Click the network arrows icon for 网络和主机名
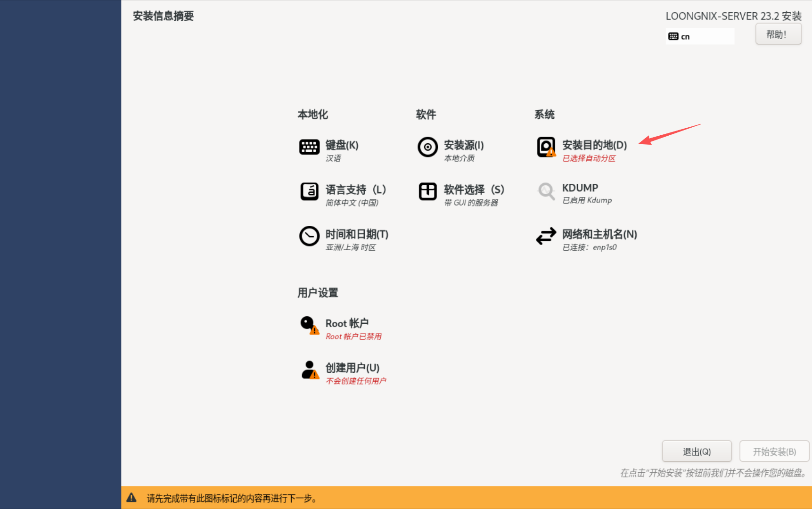Image resolution: width=812 pixels, height=509 pixels. 546,236
